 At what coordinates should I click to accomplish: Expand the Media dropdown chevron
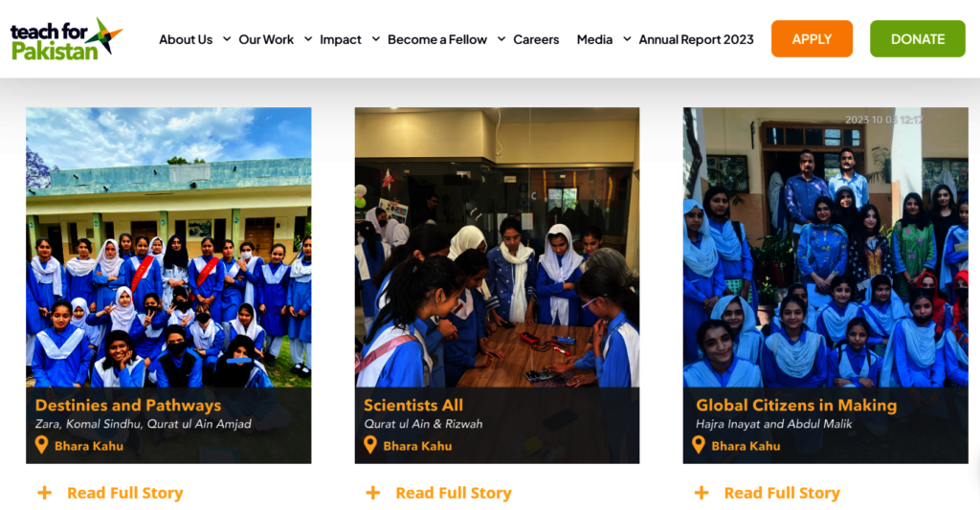coord(627,38)
